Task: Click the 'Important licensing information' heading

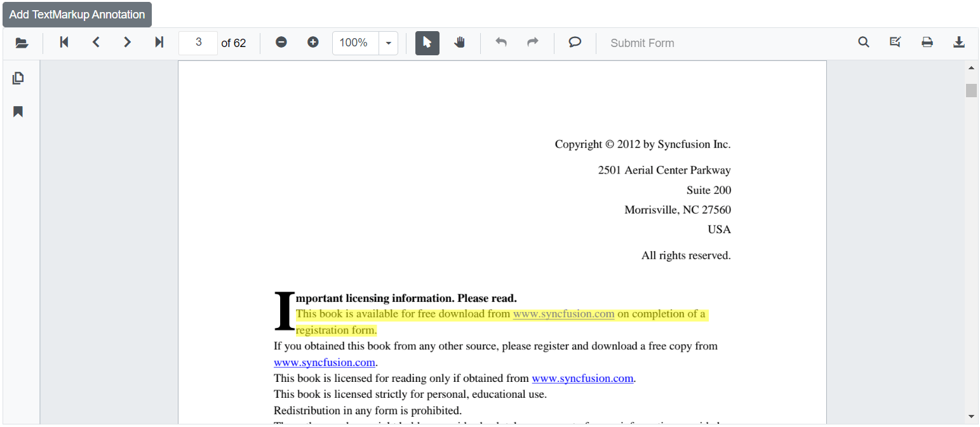Action: point(395,298)
